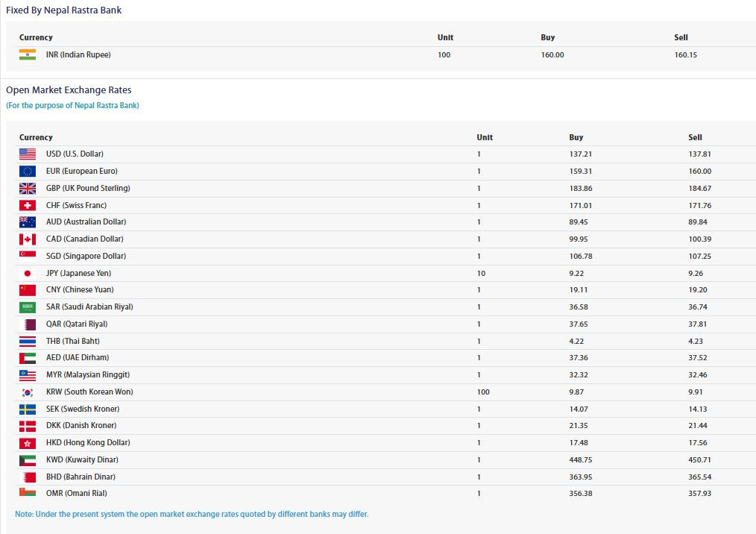Select 'HKD (Hong Kong Dollar)' currency name
The image size is (756, 534).
[x=88, y=442]
